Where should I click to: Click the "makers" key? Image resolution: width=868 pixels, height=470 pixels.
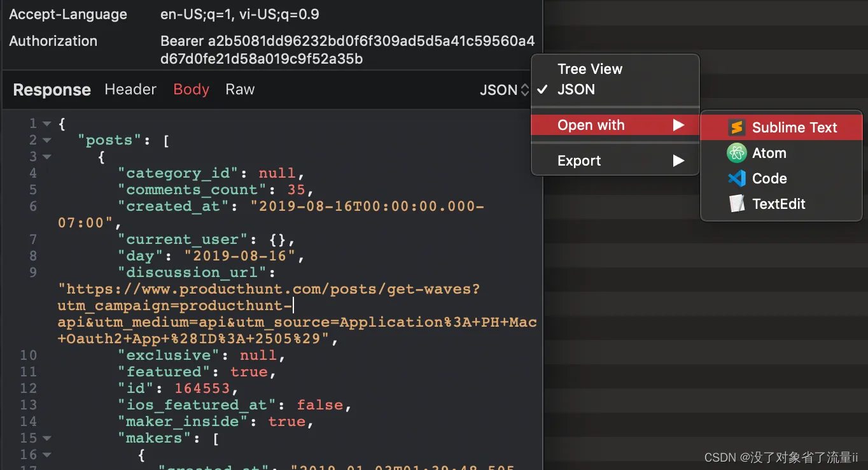[x=155, y=438]
